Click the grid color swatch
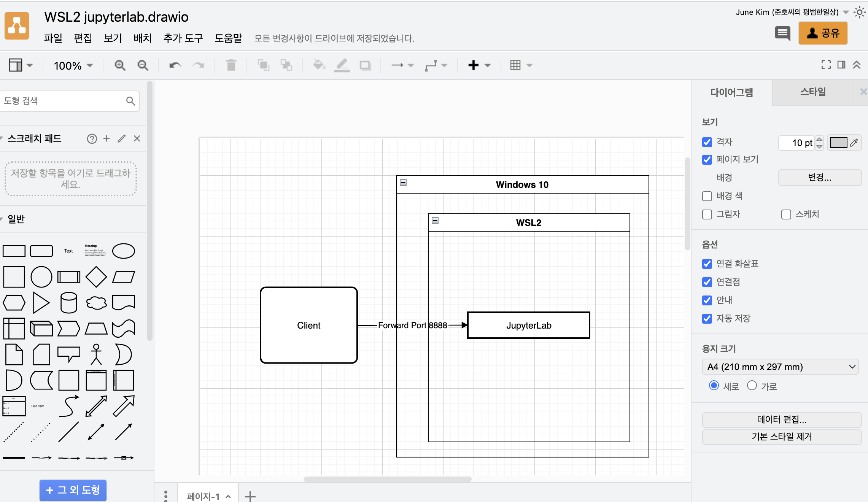 click(838, 143)
